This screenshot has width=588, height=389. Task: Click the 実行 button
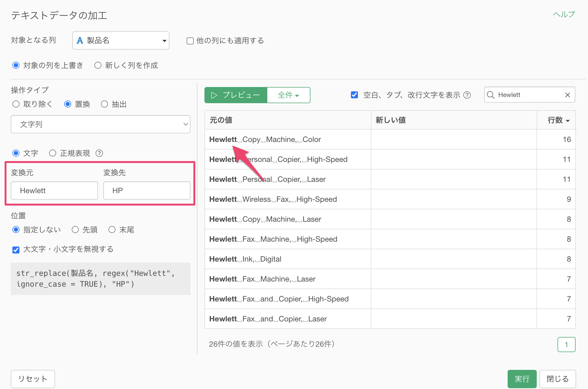click(x=522, y=379)
